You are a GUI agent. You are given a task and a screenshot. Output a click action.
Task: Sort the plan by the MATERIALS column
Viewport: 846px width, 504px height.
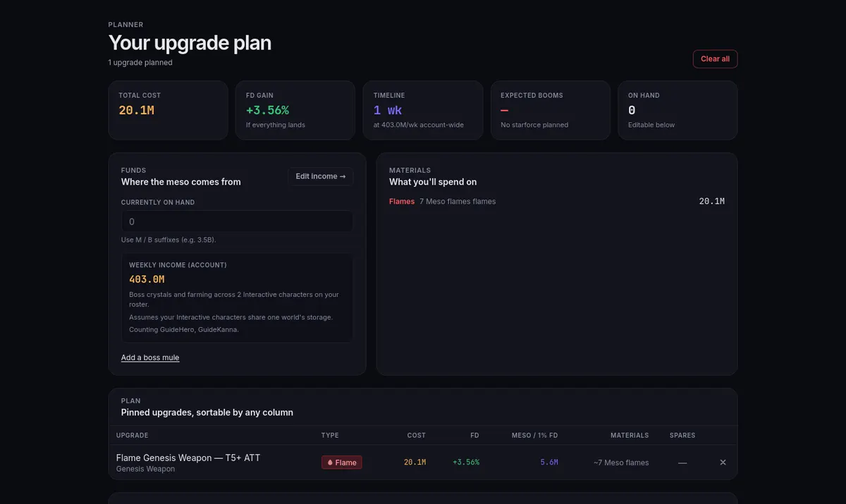click(630, 436)
